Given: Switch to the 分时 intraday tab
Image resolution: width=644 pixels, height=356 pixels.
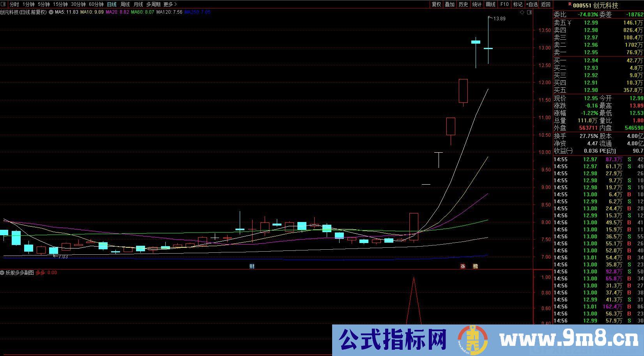Looking at the screenshot, I should click(x=14, y=4).
